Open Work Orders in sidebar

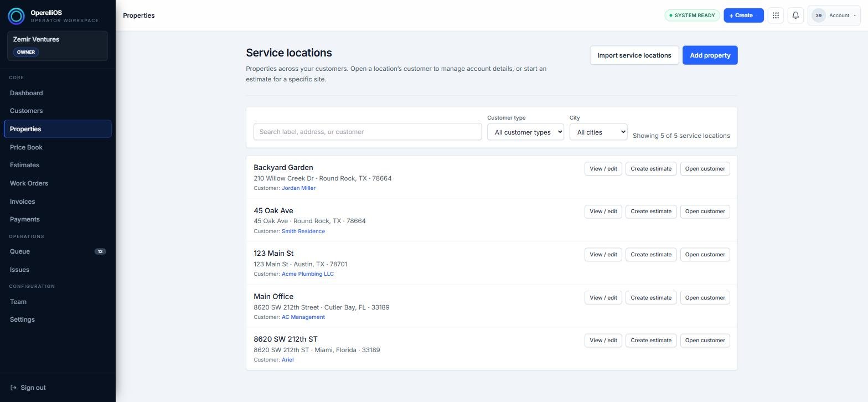[58, 183]
